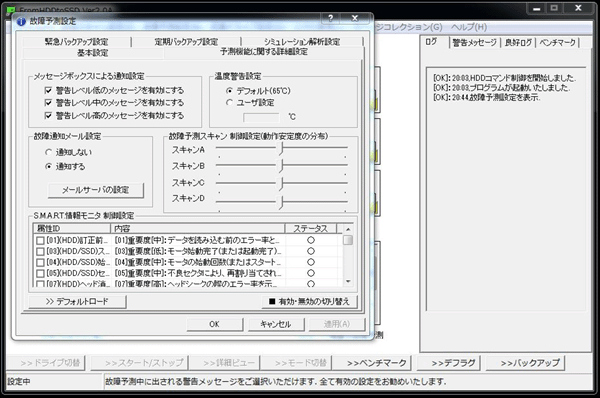
Task: Toggle low warning level message checkbox (警告レベル低)
Action: coord(48,90)
